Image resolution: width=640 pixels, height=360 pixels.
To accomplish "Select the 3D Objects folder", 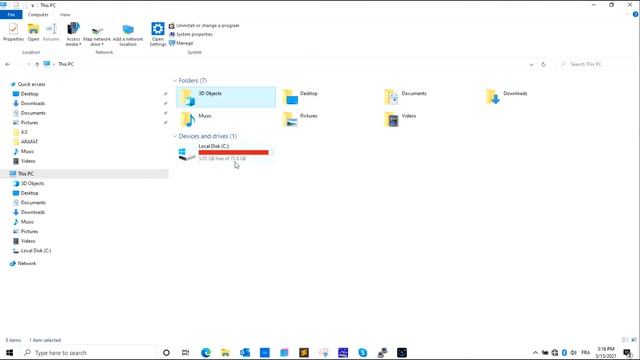I will [x=226, y=97].
